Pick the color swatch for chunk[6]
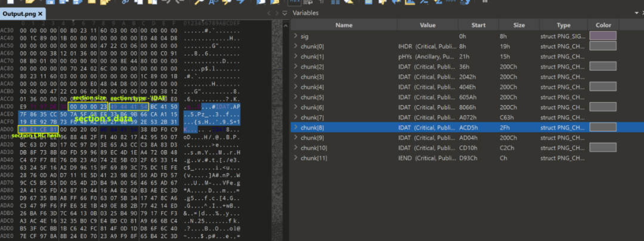The image size is (644, 241). 603,107
